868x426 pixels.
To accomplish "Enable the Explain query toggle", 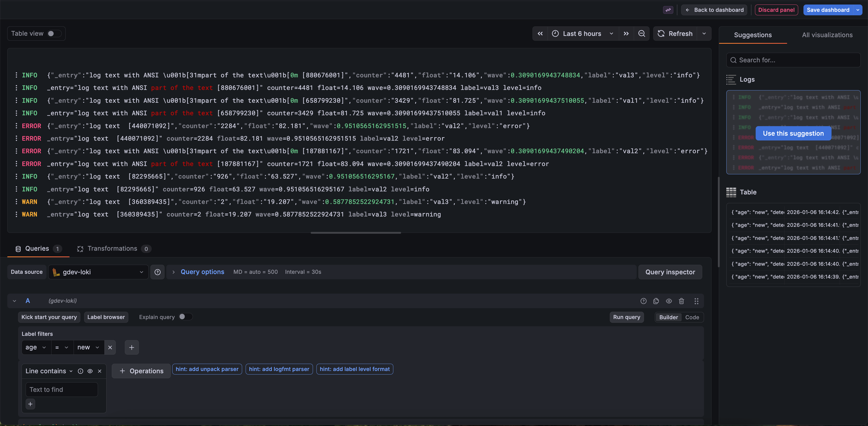I will [185, 317].
